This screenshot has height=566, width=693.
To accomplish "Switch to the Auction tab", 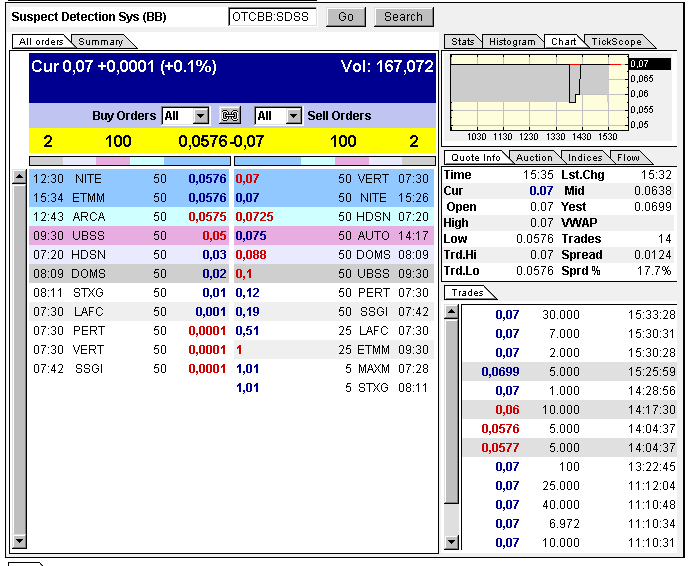I will point(533,157).
